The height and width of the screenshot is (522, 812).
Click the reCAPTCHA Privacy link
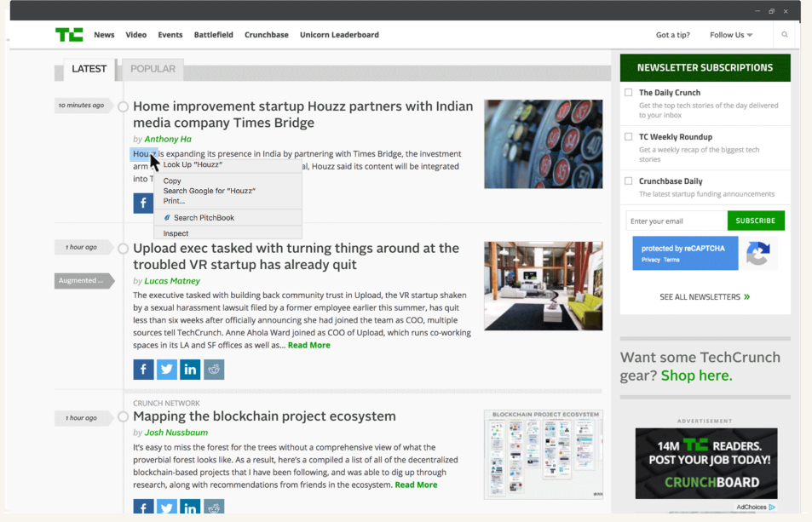[650, 260]
